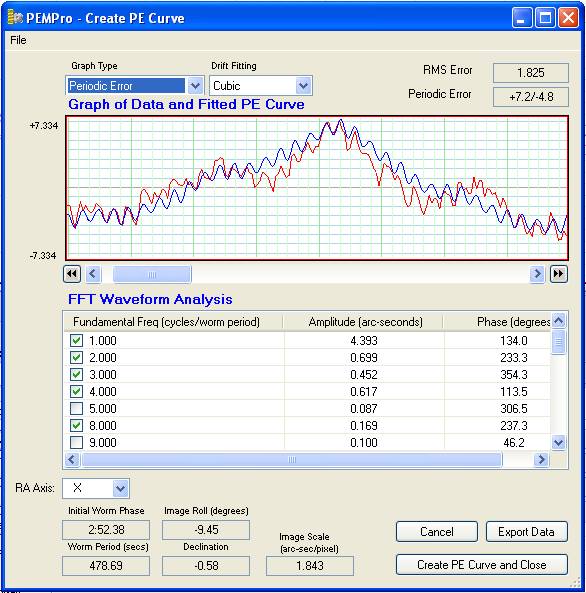Viewport: 586px width, 593px height.
Task: Click the Cancel button
Action: click(x=437, y=532)
